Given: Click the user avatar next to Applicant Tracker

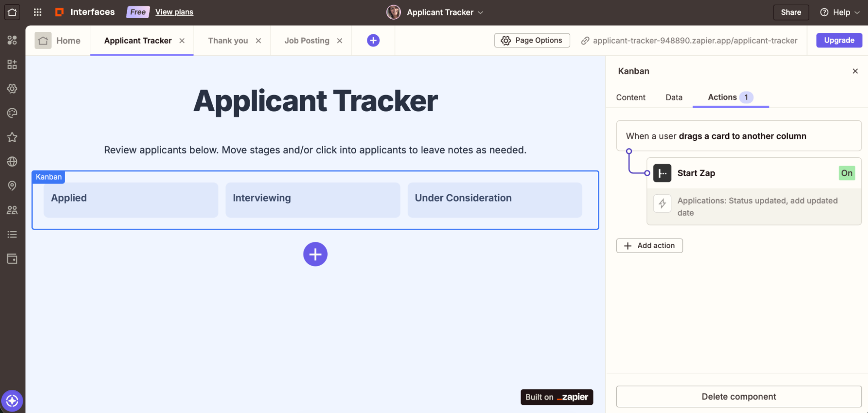Looking at the screenshot, I should click(x=393, y=12).
